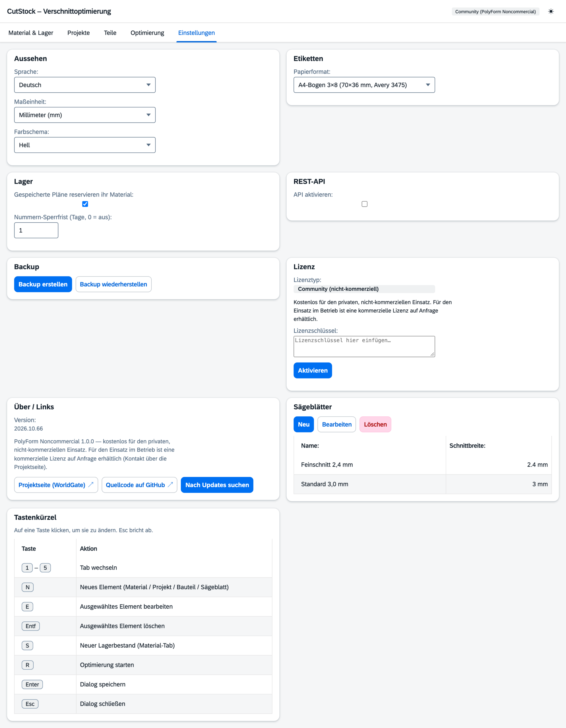The height and width of the screenshot is (728, 566).
Task: Add a new saw blade with Neu
Action: (x=304, y=424)
